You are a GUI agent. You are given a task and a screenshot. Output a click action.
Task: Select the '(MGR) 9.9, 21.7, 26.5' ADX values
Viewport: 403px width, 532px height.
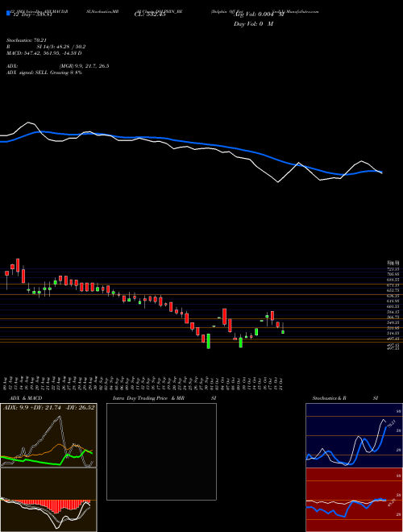(x=84, y=66)
